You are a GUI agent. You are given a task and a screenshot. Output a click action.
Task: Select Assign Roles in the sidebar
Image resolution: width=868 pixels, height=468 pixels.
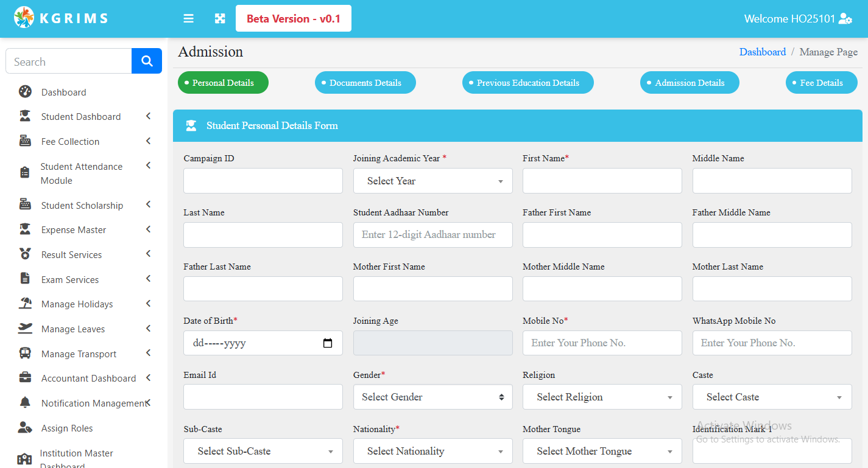pos(67,428)
